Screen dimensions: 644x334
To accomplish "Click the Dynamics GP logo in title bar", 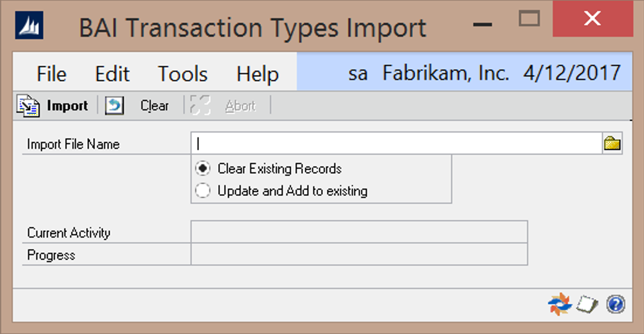I will 30,26.
